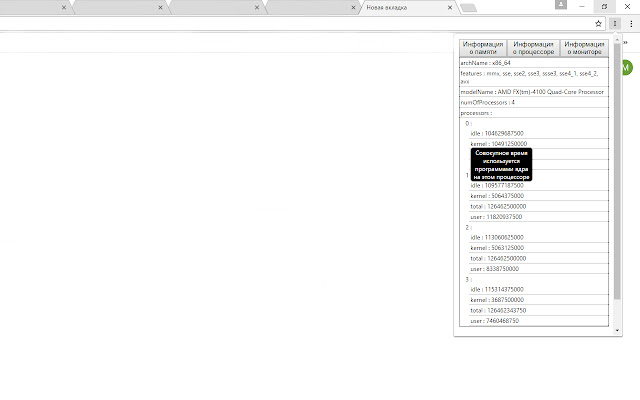The height and width of the screenshot is (400, 640).
Task: Click the processor 2 index label
Action: [x=468, y=227]
